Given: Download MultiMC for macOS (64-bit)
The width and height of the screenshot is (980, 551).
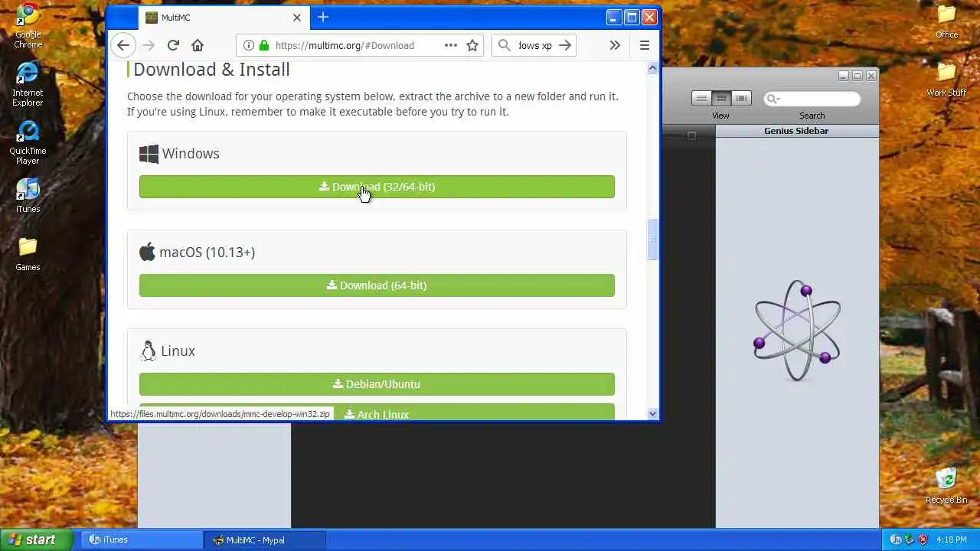Looking at the screenshot, I should (377, 285).
